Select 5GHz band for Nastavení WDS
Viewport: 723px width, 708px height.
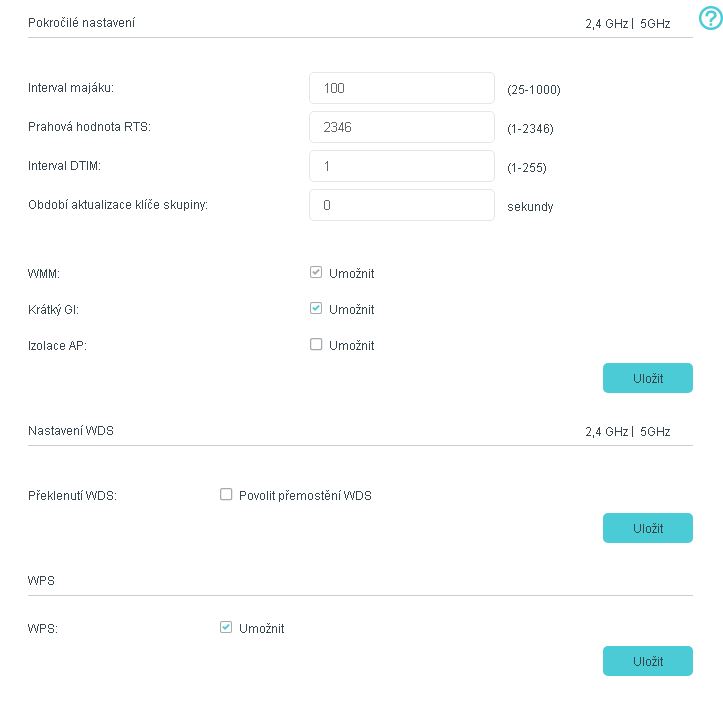[x=654, y=432]
